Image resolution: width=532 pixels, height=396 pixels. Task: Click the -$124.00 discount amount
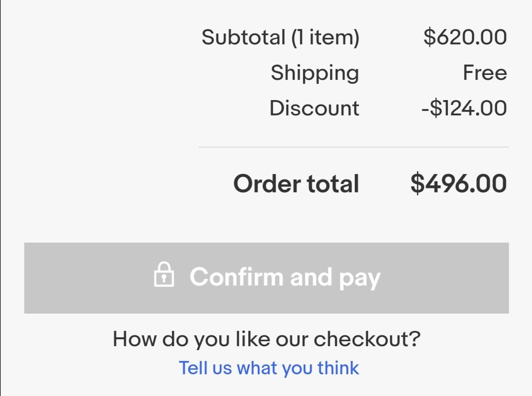464,108
